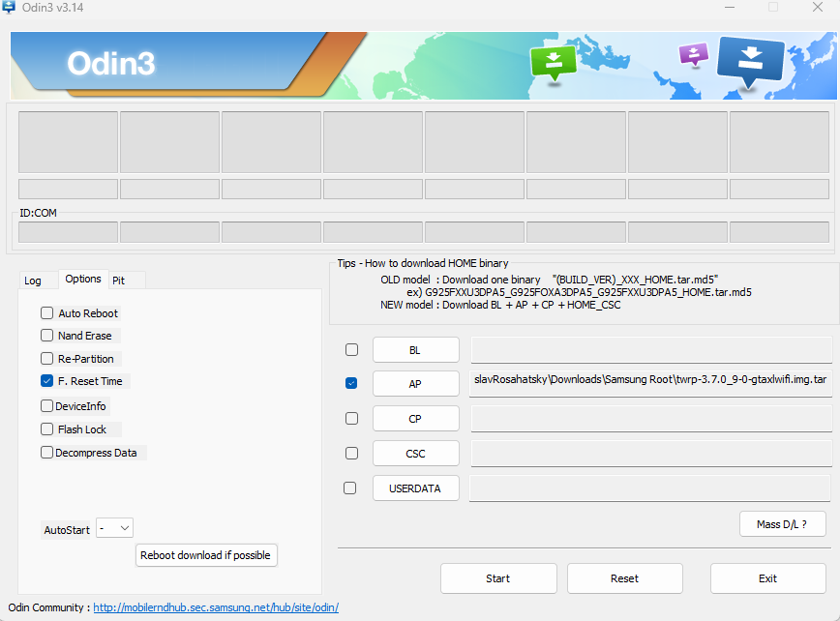Enable the Auto Reboot checkbox

pos(46,313)
